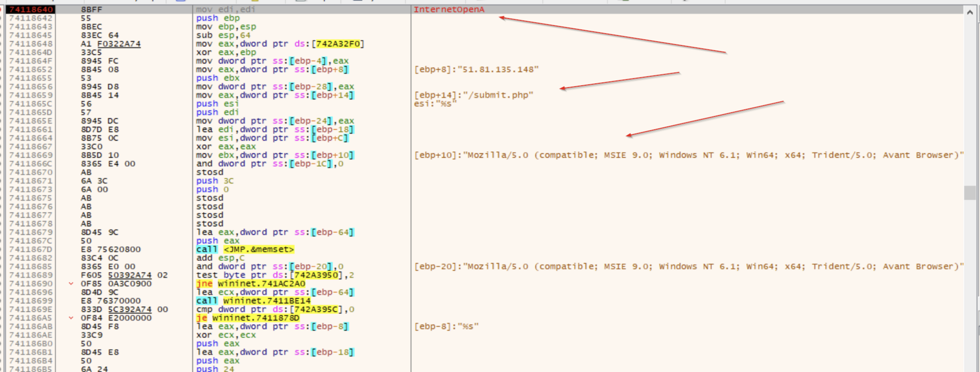Click the comment esi:"%s"
980x372 pixels.
[x=435, y=104]
